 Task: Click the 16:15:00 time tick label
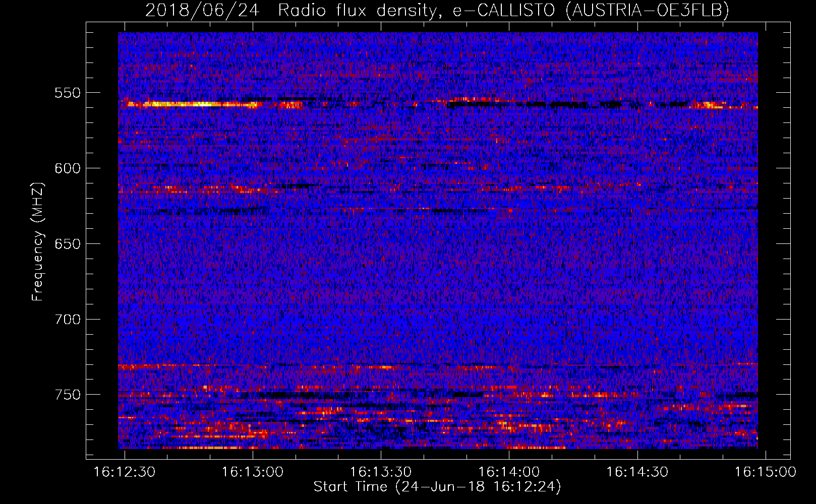click(765, 472)
